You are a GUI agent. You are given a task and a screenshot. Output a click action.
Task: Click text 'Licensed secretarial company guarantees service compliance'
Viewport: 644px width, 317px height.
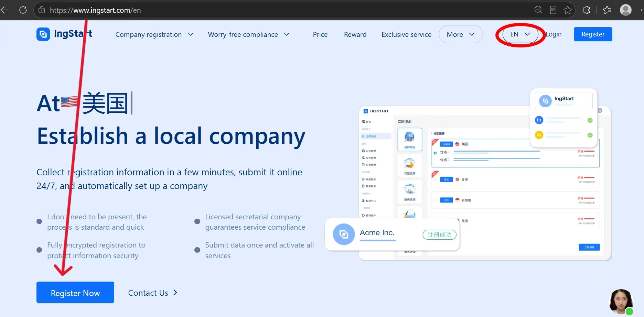coord(255,222)
